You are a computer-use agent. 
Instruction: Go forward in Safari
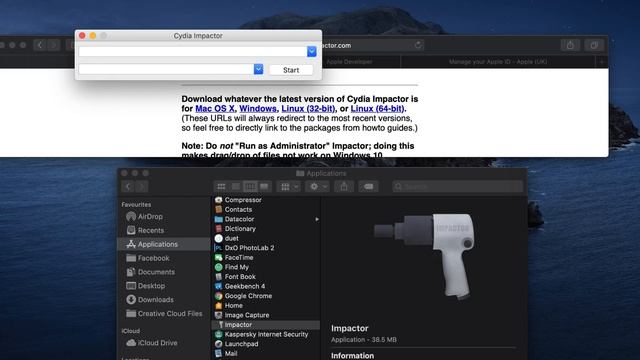click(53, 45)
